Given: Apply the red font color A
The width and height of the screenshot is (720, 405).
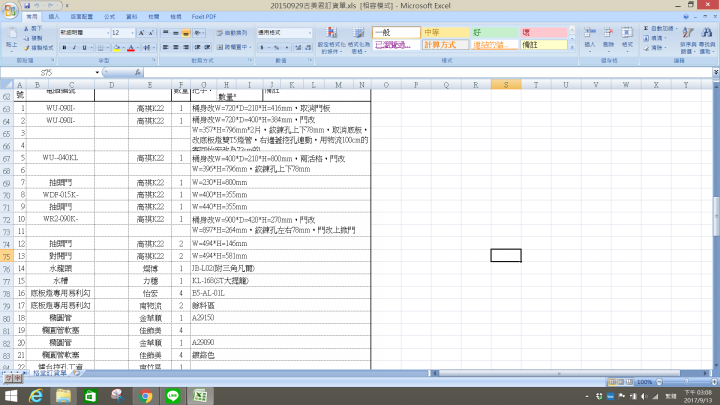Looking at the screenshot, I should [131, 48].
